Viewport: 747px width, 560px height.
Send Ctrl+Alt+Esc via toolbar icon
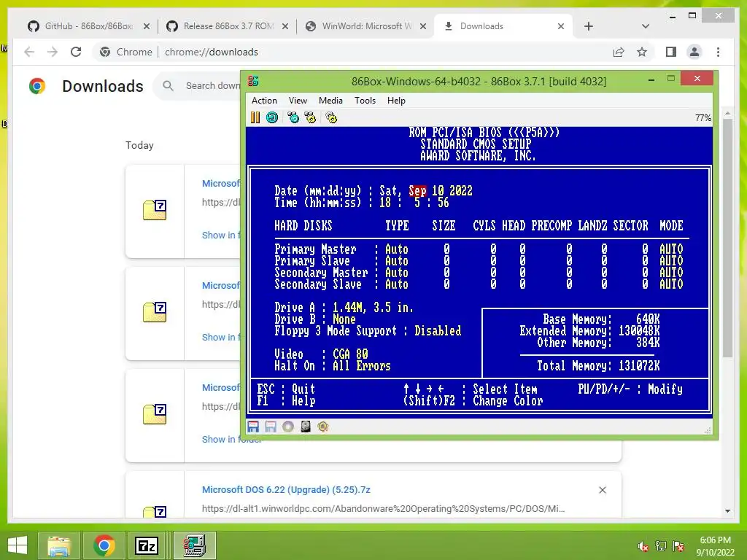(310, 117)
